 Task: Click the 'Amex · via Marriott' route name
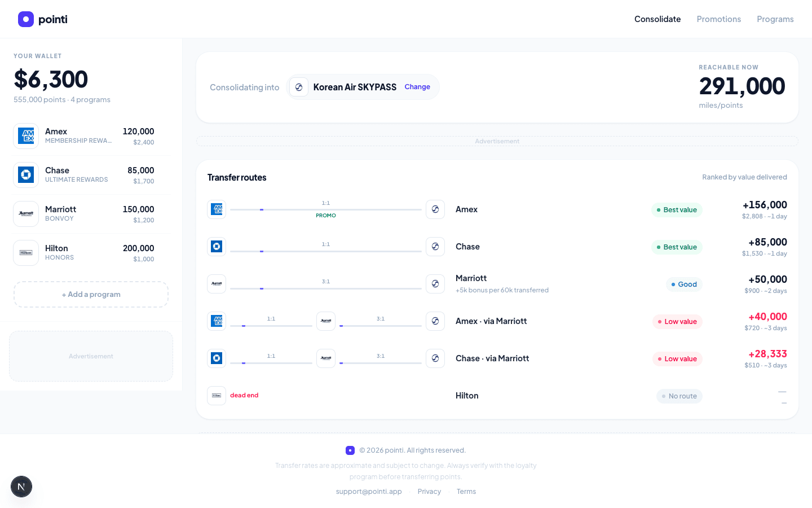coord(491,321)
